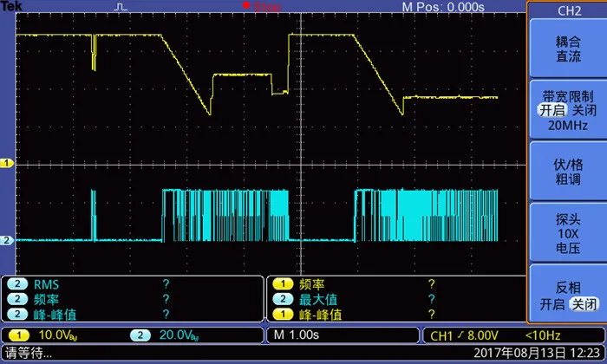Click the trigger pulse icon at top
The width and height of the screenshot is (607, 364).
(x=121, y=7)
